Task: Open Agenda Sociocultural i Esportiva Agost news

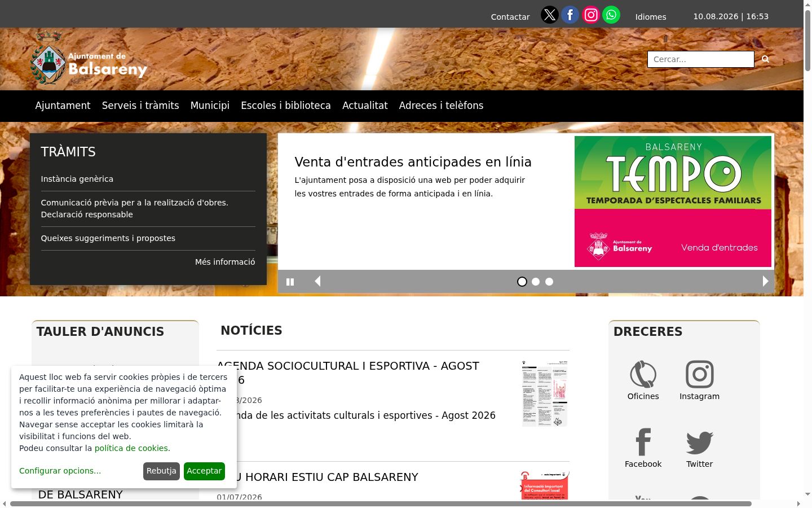Action: tap(348, 373)
